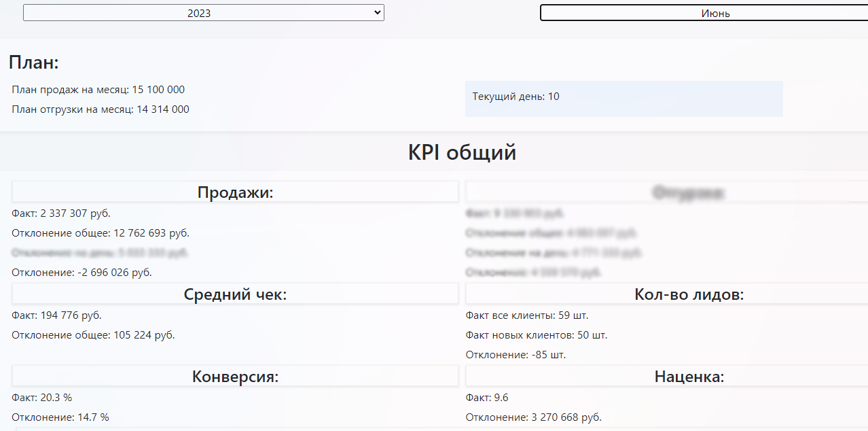
Task: Click the Кол-во лидов: section header
Action: tap(666, 294)
